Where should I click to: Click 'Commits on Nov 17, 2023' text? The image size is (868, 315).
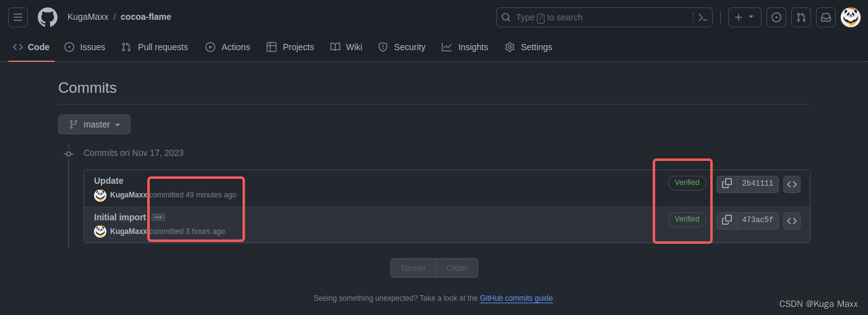(x=134, y=153)
